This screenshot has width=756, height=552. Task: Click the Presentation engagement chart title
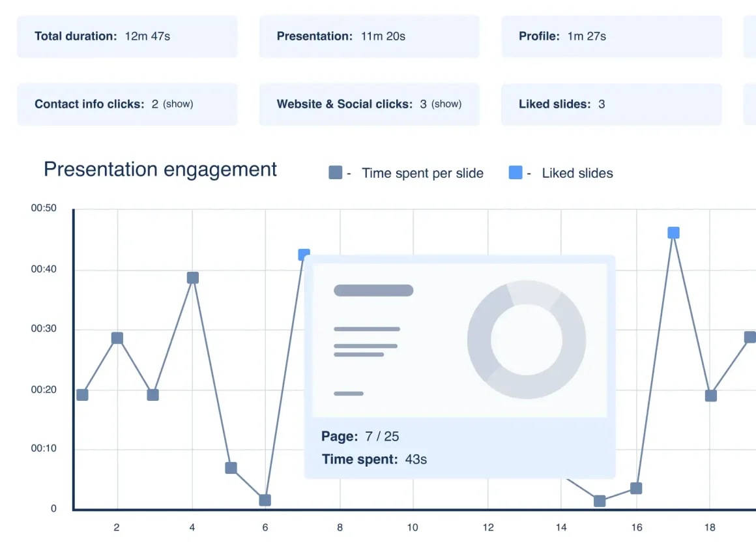[x=160, y=169]
